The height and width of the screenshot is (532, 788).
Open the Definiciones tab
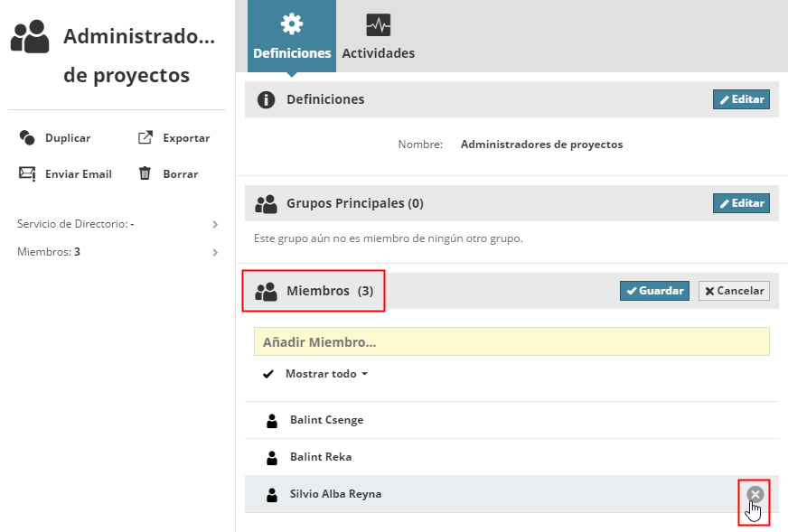coord(292,36)
